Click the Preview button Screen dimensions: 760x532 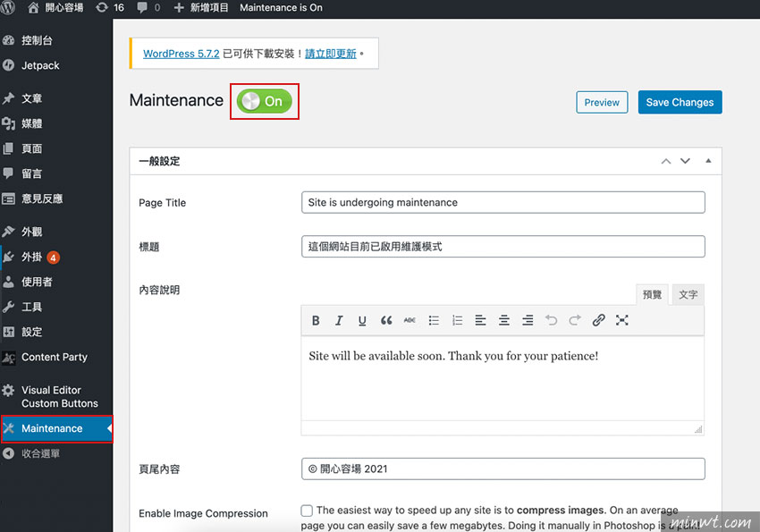point(602,102)
